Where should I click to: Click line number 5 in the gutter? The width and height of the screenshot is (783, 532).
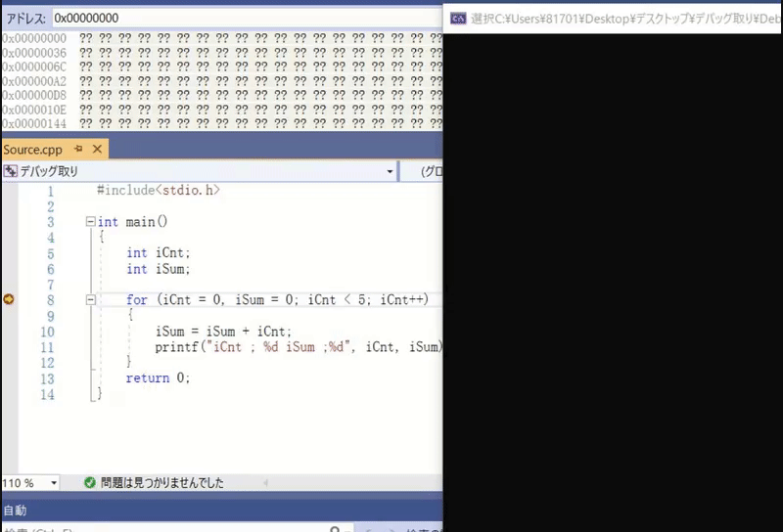51,254
